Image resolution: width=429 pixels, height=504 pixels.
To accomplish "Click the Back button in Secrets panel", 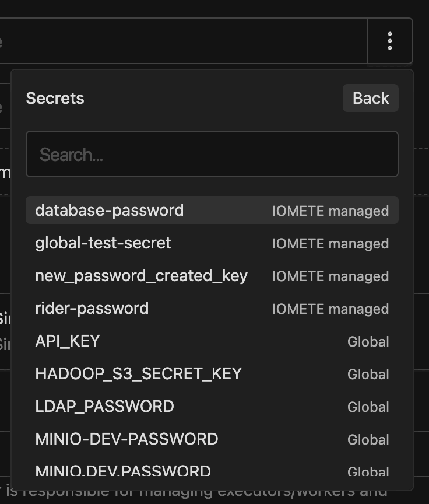I will [x=370, y=98].
